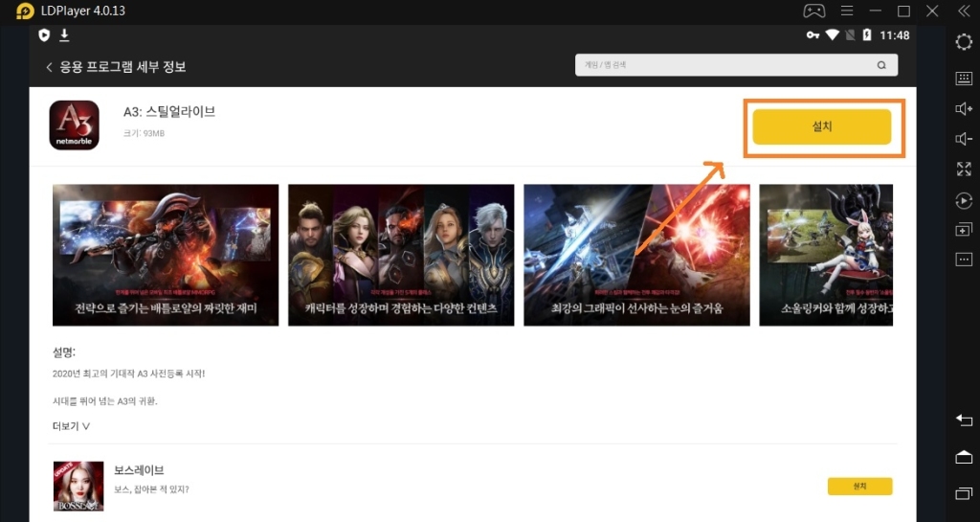Click the battery icon in status bar

867,35
